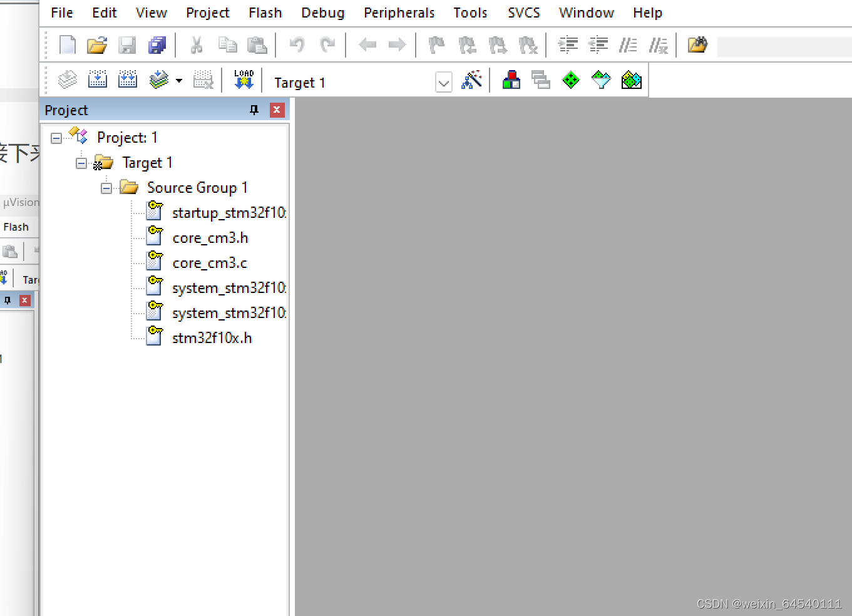Save all open files
The image size is (852, 616).
157,44
